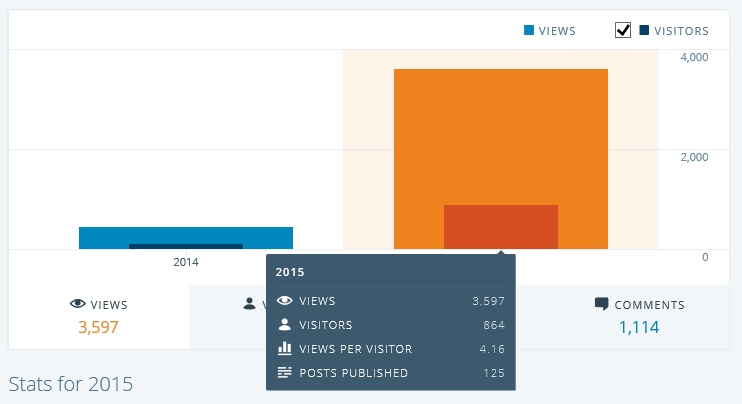Click the dark blue Visitors legend swatch
Viewport: 742px width, 404px height.
click(x=645, y=31)
